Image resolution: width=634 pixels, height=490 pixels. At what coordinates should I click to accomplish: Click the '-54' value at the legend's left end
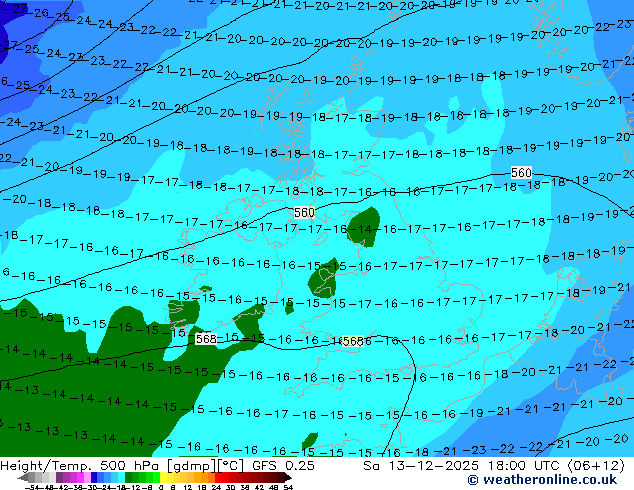click(x=32, y=488)
